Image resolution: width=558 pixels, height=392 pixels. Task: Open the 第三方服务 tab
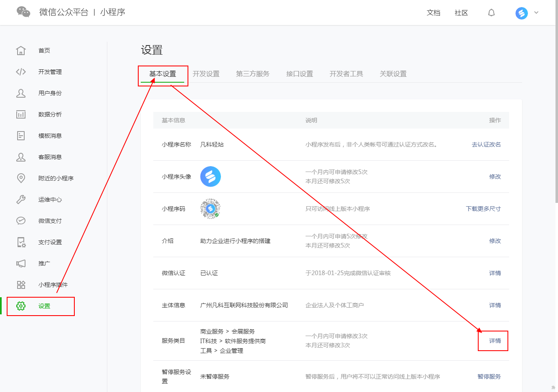[x=253, y=74]
